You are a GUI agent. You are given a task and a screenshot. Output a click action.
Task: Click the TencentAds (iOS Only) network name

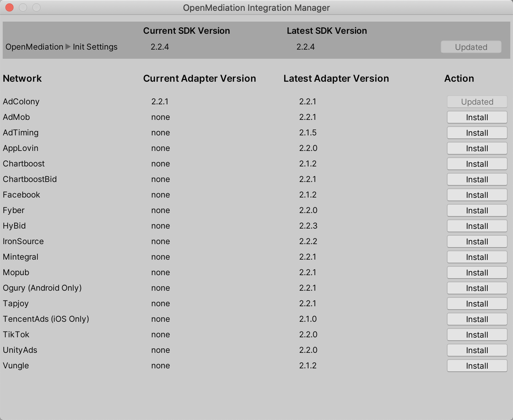tap(46, 319)
